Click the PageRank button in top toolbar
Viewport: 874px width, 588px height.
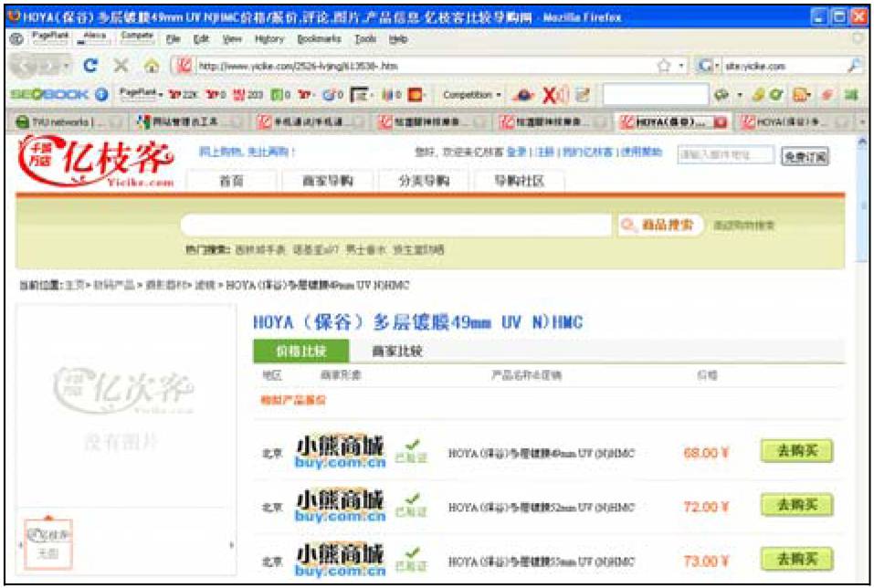49,38
